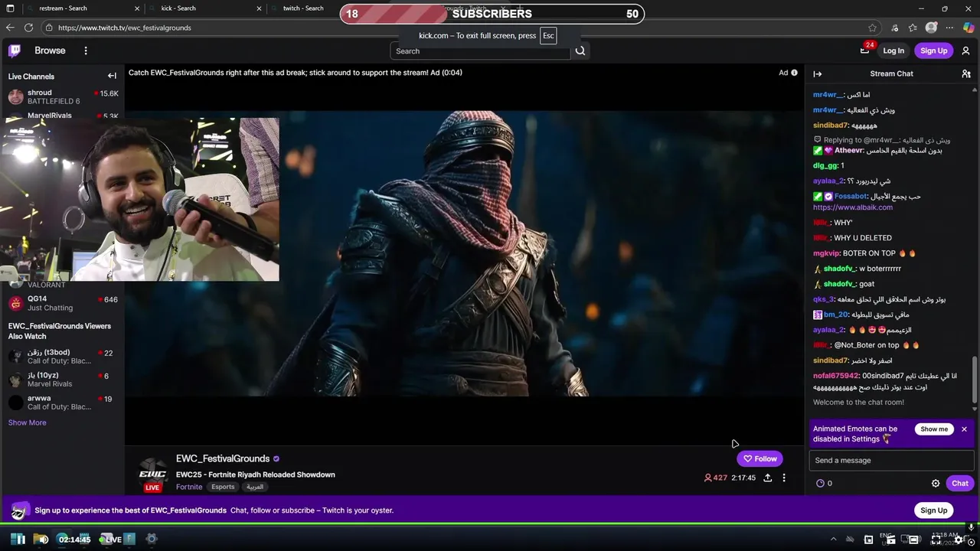Click the Show me animated emotes button
The width and height of the screenshot is (980, 551).
click(x=934, y=429)
